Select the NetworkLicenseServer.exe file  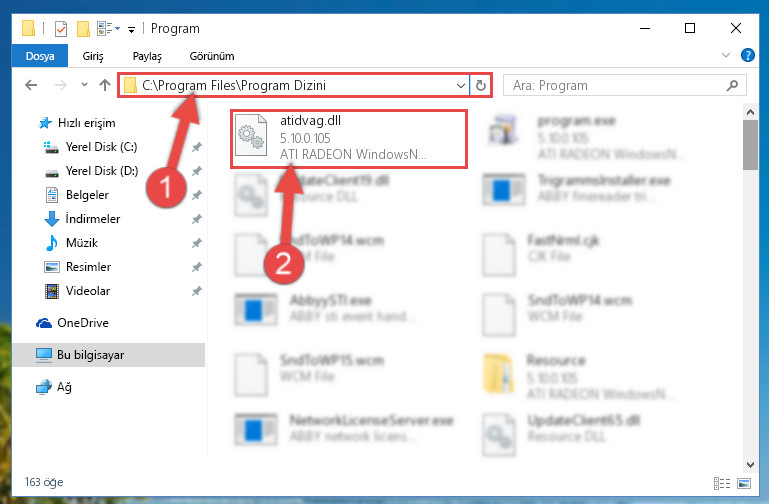345,428
